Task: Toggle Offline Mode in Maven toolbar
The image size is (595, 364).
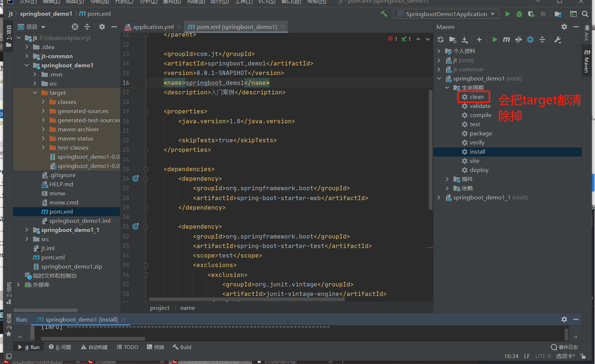Action: coord(519,40)
